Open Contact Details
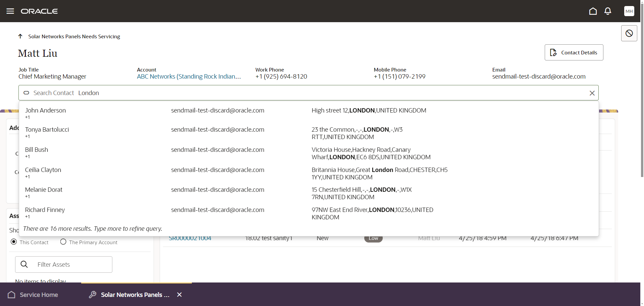The image size is (644, 306). click(x=574, y=52)
